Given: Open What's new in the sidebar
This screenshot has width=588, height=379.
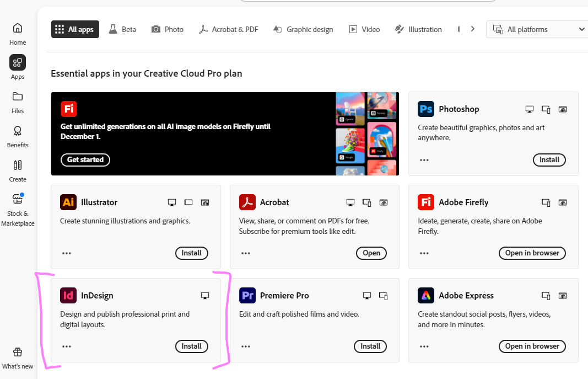Looking at the screenshot, I should tap(18, 359).
